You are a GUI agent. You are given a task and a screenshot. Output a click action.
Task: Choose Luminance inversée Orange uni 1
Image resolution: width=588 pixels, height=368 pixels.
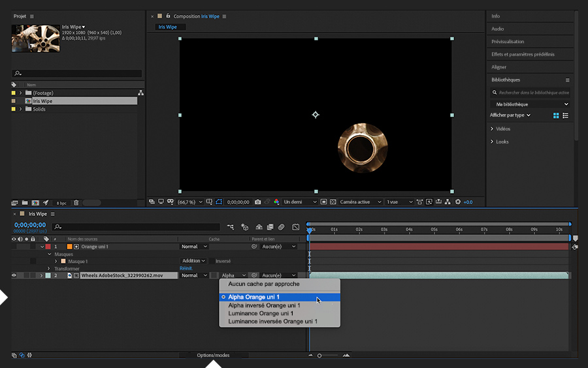(x=272, y=322)
